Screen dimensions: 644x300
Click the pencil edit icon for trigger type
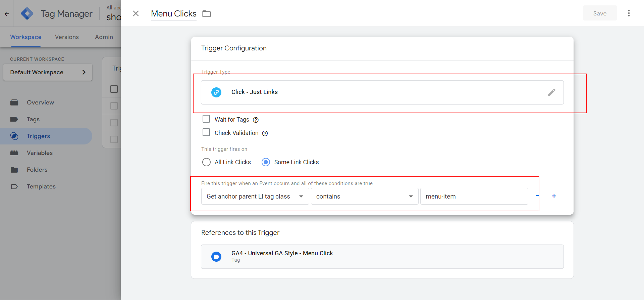551,92
